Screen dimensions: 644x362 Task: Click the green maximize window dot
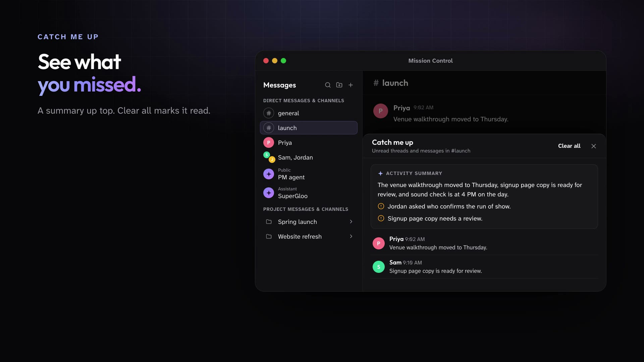283,61
